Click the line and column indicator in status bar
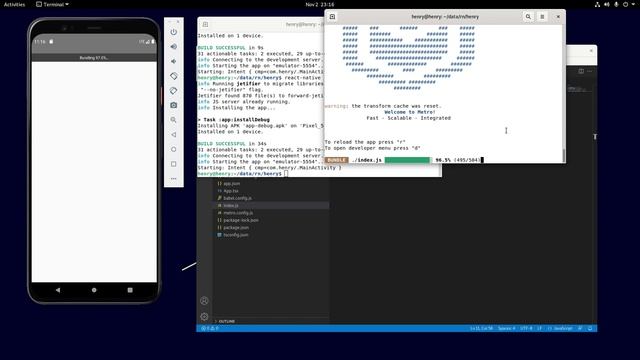Viewport: 640px width, 360px height. click(x=481, y=329)
